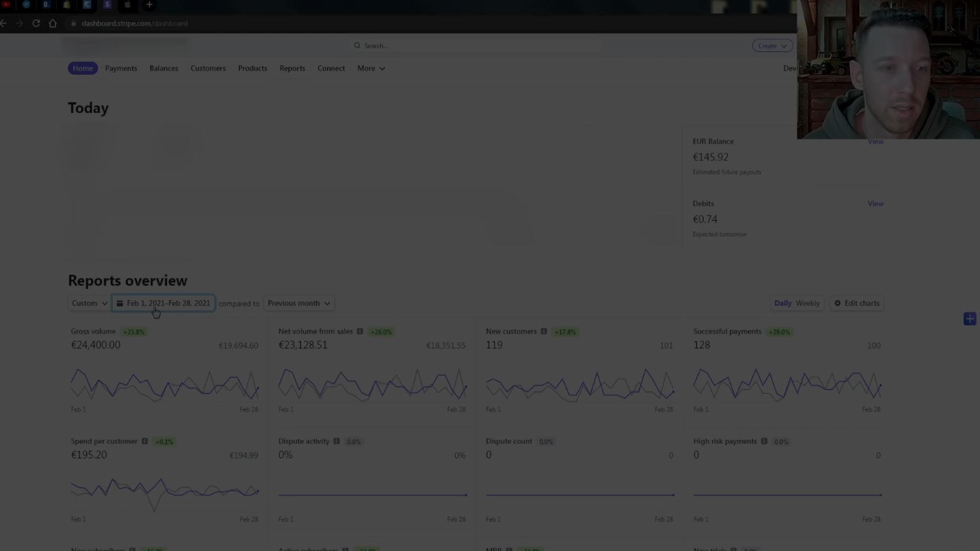Open the Customers tab

(208, 68)
